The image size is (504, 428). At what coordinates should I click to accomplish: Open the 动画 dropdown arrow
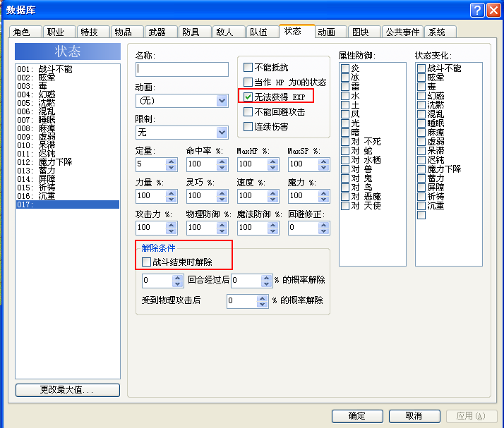222,101
